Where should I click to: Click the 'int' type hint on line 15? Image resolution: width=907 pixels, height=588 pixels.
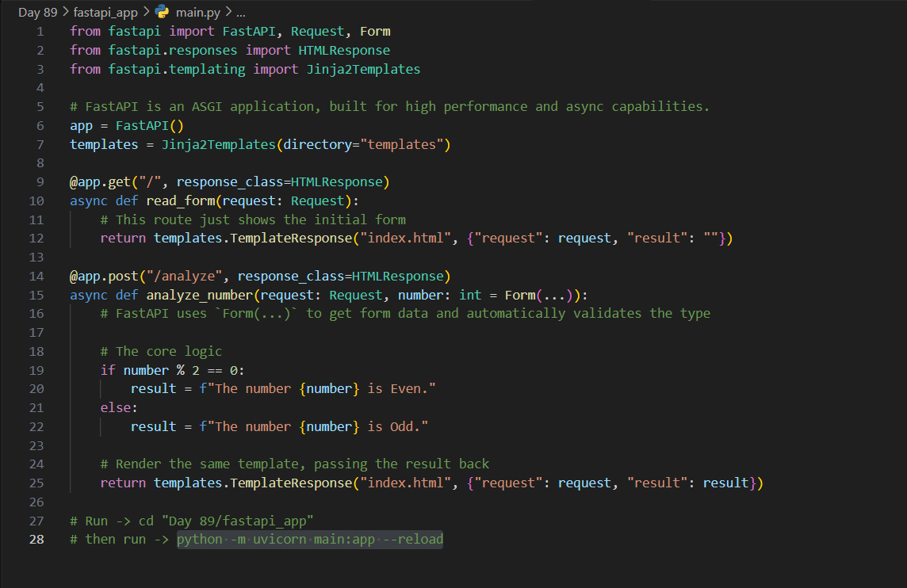(x=470, y=295)
